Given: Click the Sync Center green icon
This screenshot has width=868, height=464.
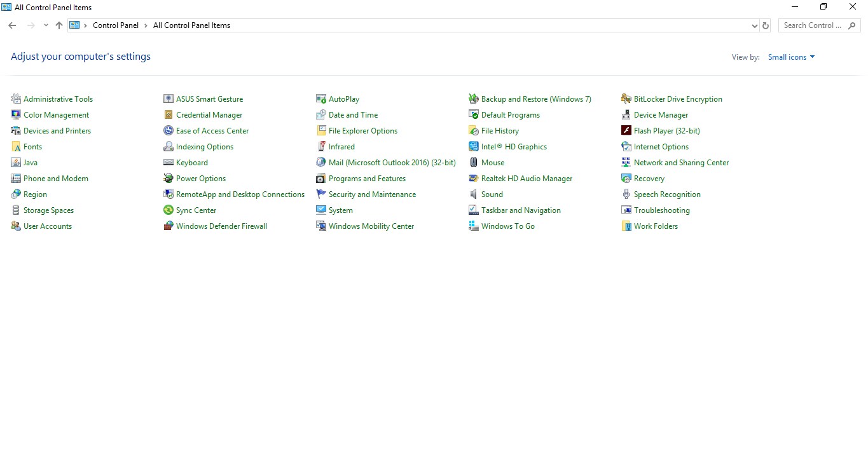Looking at the screenshot, I should coord(169,210).
